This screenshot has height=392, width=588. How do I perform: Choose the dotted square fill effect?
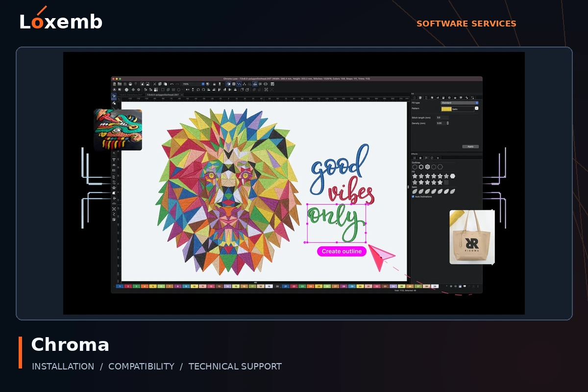point(446,182)
